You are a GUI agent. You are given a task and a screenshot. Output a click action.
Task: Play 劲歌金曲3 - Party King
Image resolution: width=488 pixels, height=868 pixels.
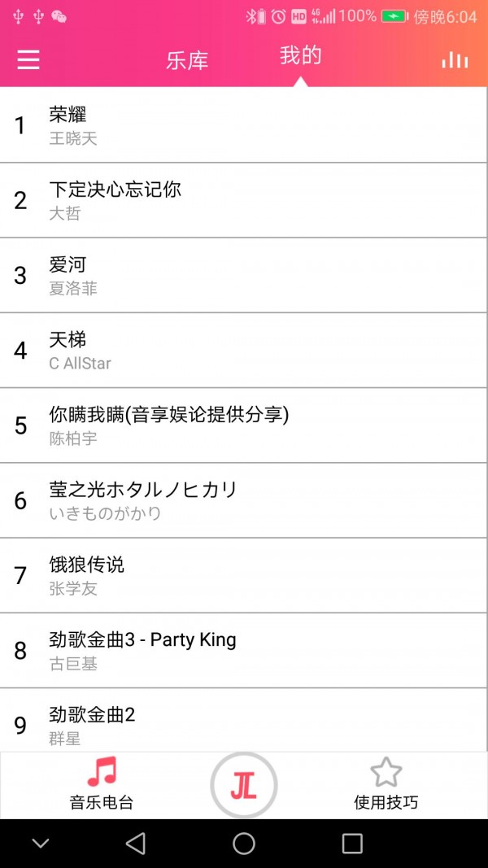coord(244,650)
